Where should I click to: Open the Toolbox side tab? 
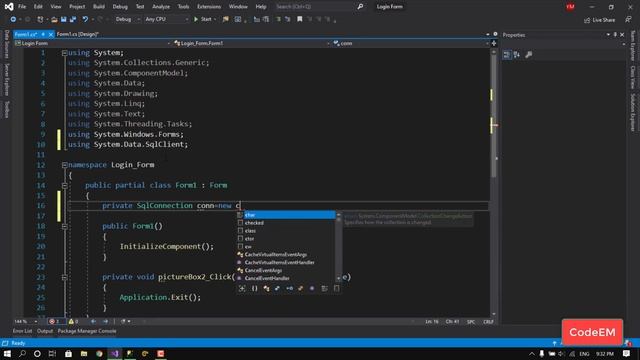point(7,109)
